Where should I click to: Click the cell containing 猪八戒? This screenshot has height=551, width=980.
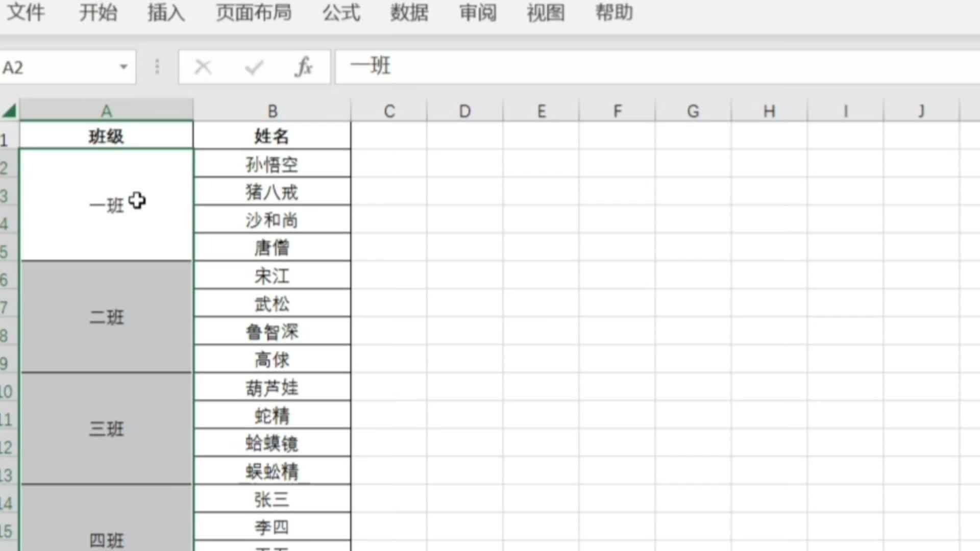point(272,192)
